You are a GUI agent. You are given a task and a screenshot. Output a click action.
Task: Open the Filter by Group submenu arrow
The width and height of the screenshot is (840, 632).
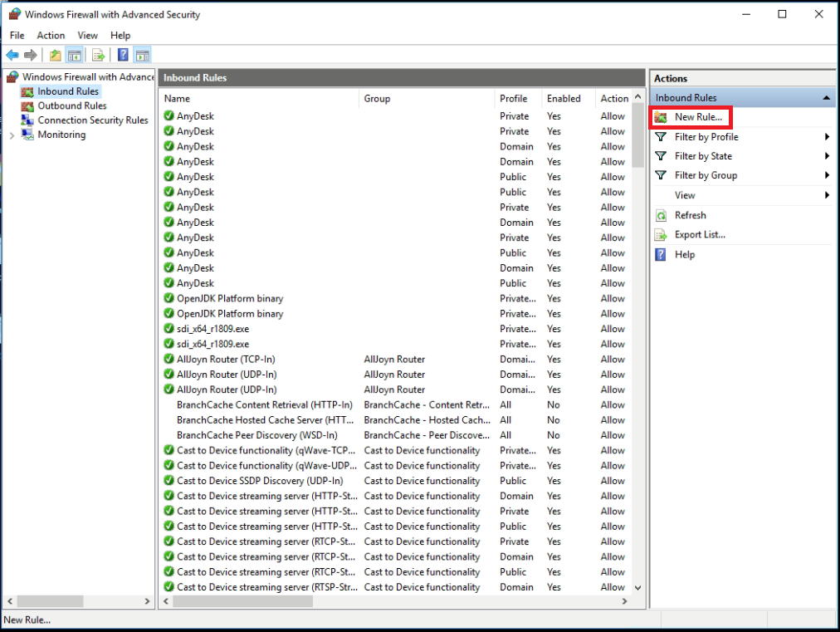coord(828,175)
